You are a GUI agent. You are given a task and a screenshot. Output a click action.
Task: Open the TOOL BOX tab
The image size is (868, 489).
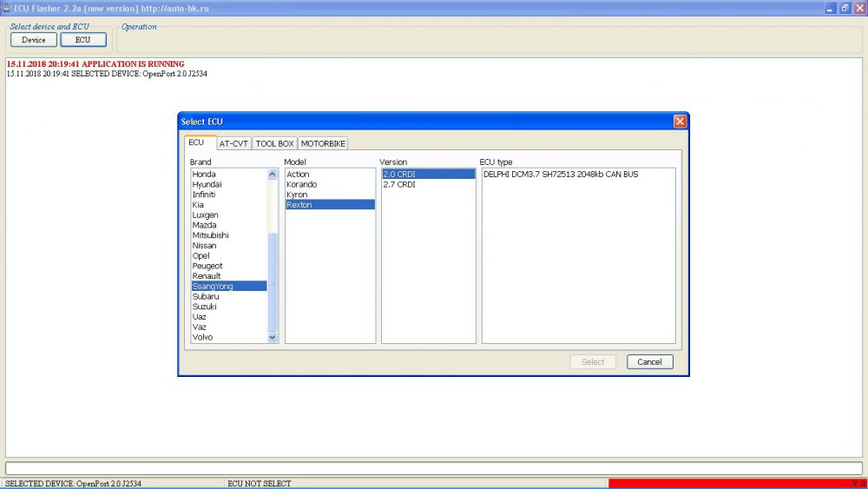[x=274, y=143]
